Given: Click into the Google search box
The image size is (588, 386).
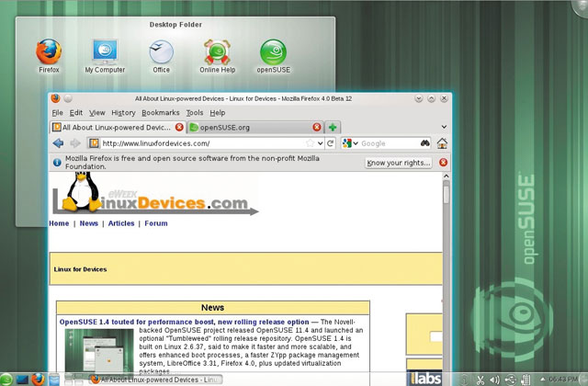Looking at the screenshot, I should (390, 143).
